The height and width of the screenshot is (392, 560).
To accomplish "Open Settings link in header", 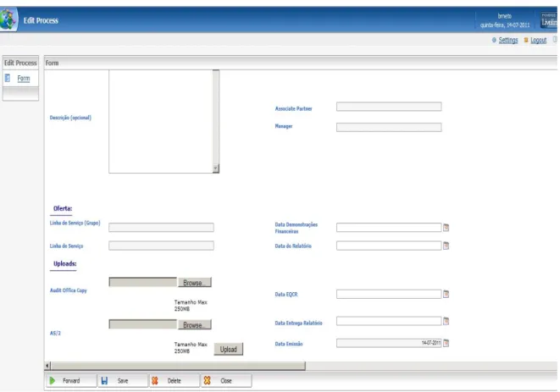I will [508, 40].
